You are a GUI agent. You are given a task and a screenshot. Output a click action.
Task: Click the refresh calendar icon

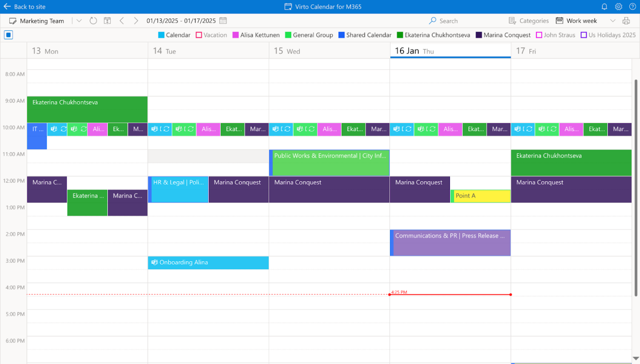click(x=93, y=20)
